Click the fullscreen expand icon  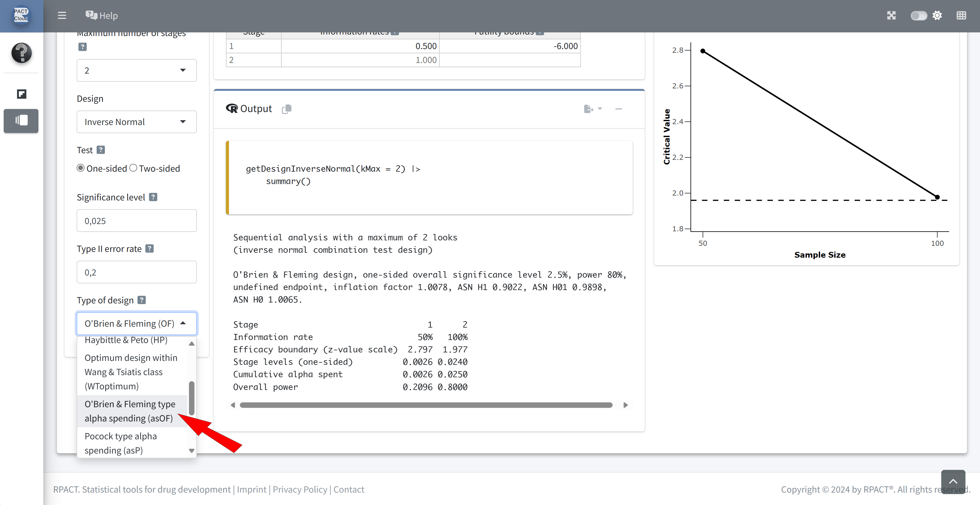[x=891, y=15]
